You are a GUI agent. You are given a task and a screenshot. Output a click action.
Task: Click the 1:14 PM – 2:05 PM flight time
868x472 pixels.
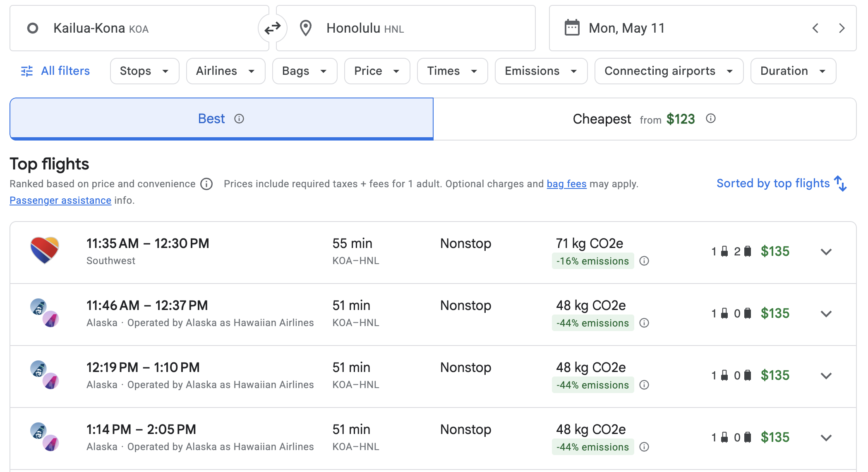(x=141, y=429)
